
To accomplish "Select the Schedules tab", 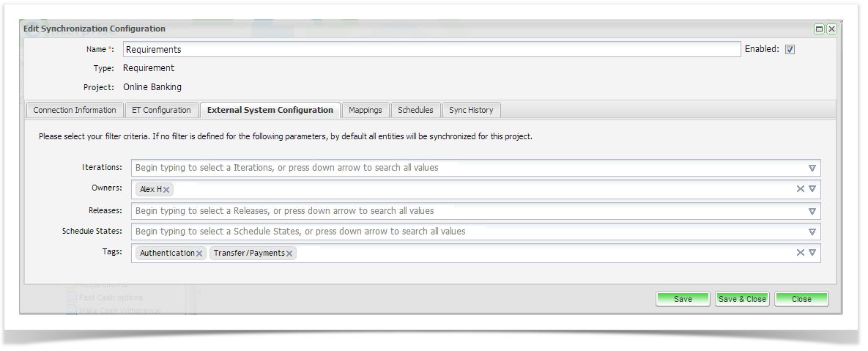I will 415,110.
